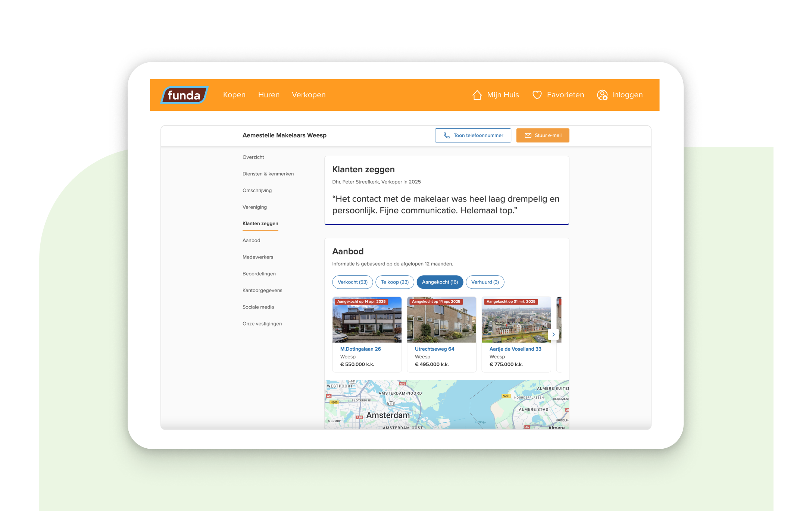This screenshot has width=812, height=511.
Task: Click the Inloggen user icon
Action: click(602, 95)
